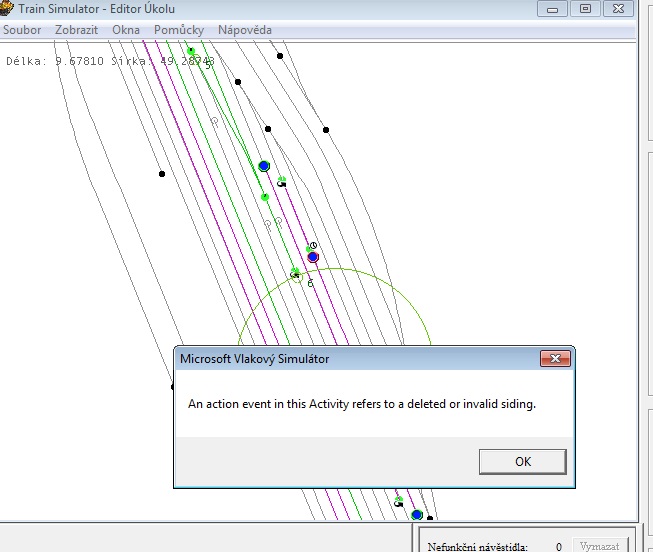Viewport: 653px width, 552px height.
Task: Open the Soubor menu
Action: pos(22,30)
